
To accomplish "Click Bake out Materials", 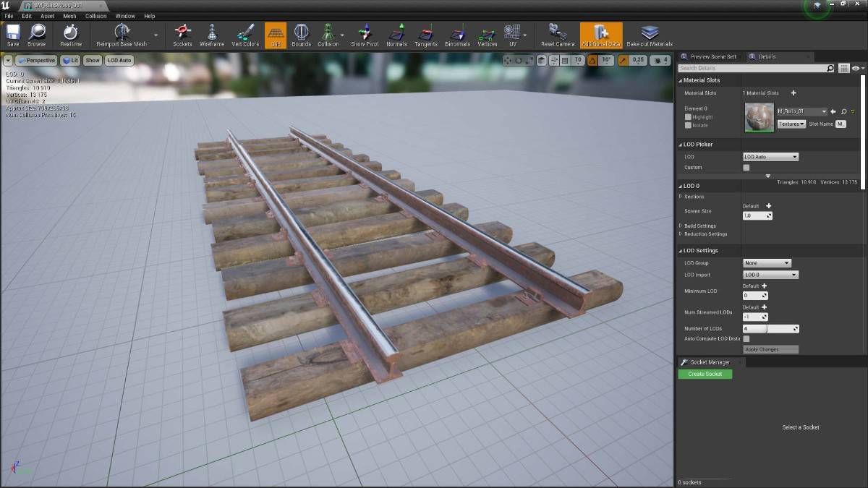I will [650, 35].
